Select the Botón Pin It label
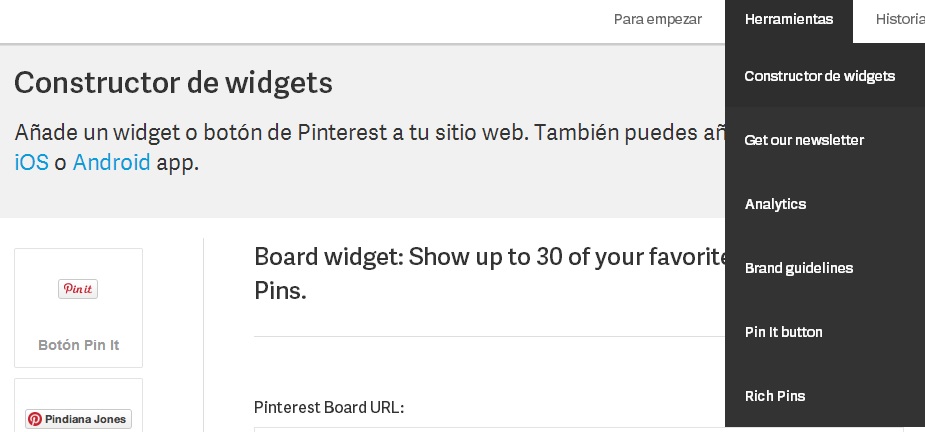Image resolution: width=925 pixels, height=432 pixels. tap(78, 345)
